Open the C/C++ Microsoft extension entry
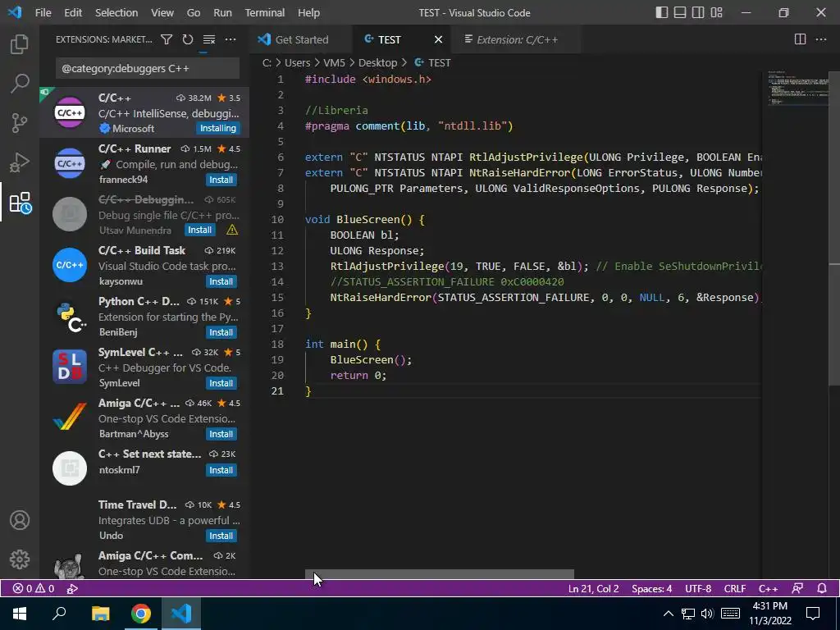This screenshot has height=630, width=840. (x=144, y=112)
